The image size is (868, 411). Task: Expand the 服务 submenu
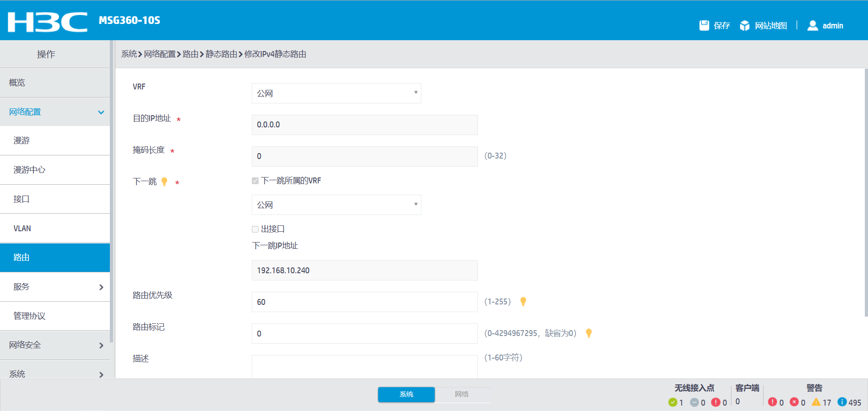click(x=55, y=287)
